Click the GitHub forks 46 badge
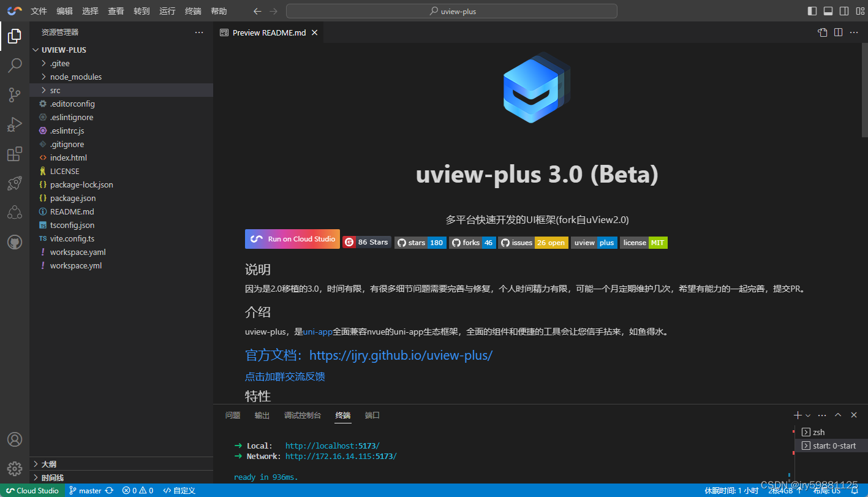The image size is (868, 497). [x=472, y=243]
